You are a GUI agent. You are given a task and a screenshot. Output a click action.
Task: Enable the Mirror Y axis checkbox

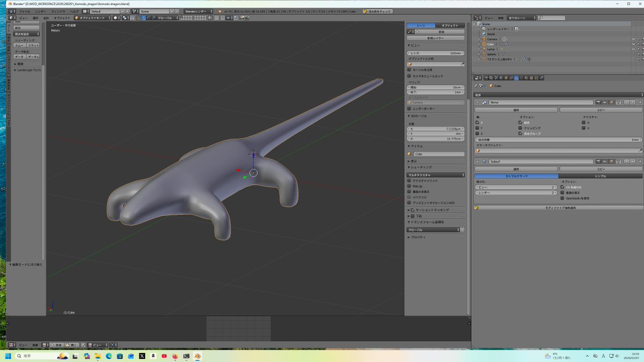point(478,128)
